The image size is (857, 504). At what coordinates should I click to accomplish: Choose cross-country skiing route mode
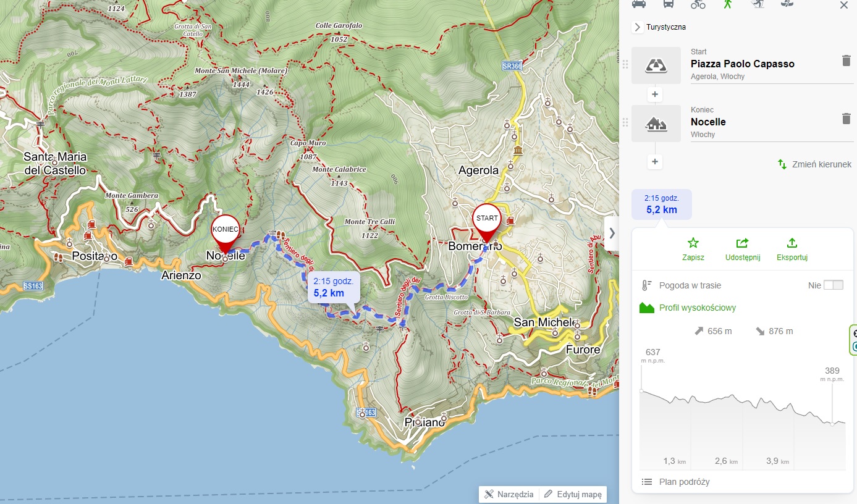758,4
